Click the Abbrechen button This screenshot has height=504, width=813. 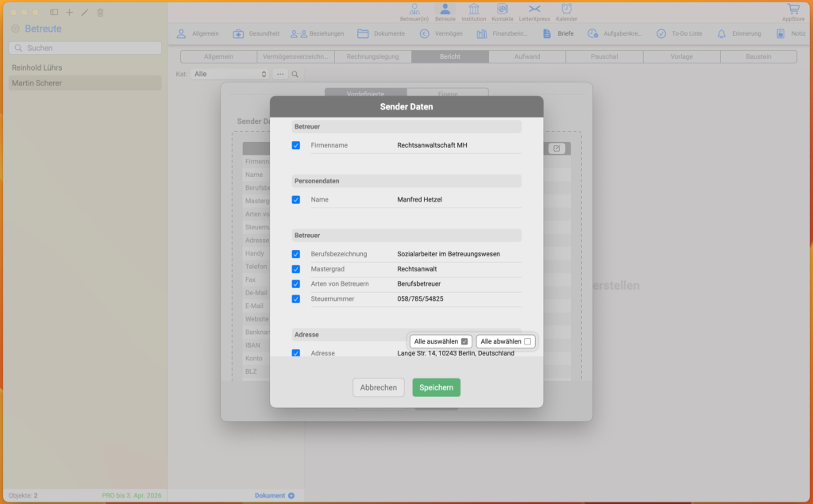[379, 387]
